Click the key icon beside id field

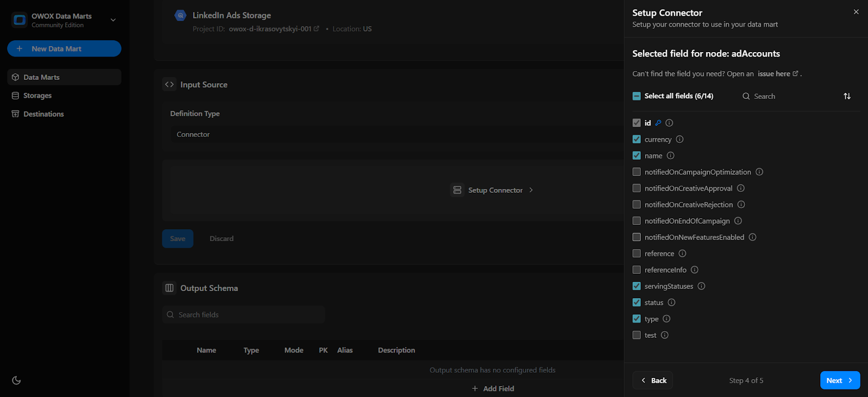coord(658,123)
